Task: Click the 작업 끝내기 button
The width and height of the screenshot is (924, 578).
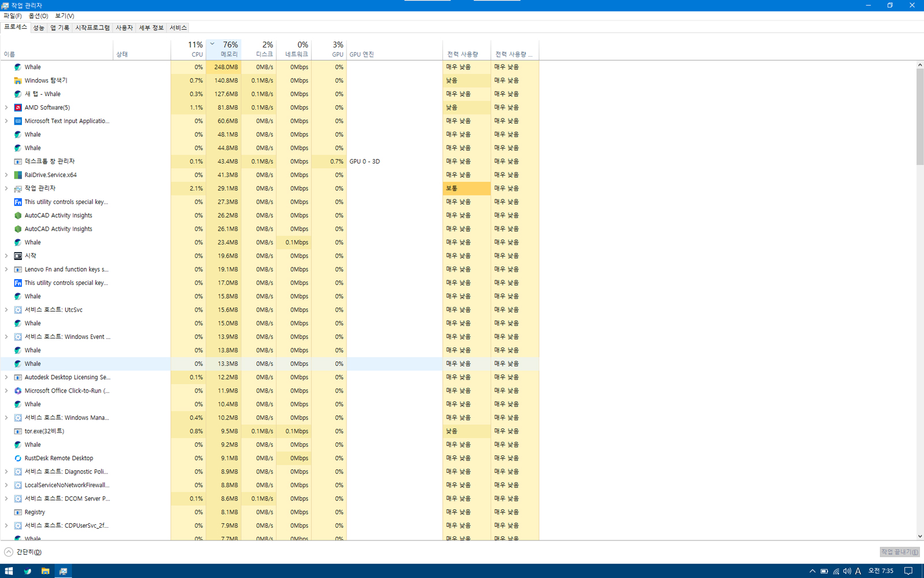Action: pyautogui.click(x=900, y=552)
